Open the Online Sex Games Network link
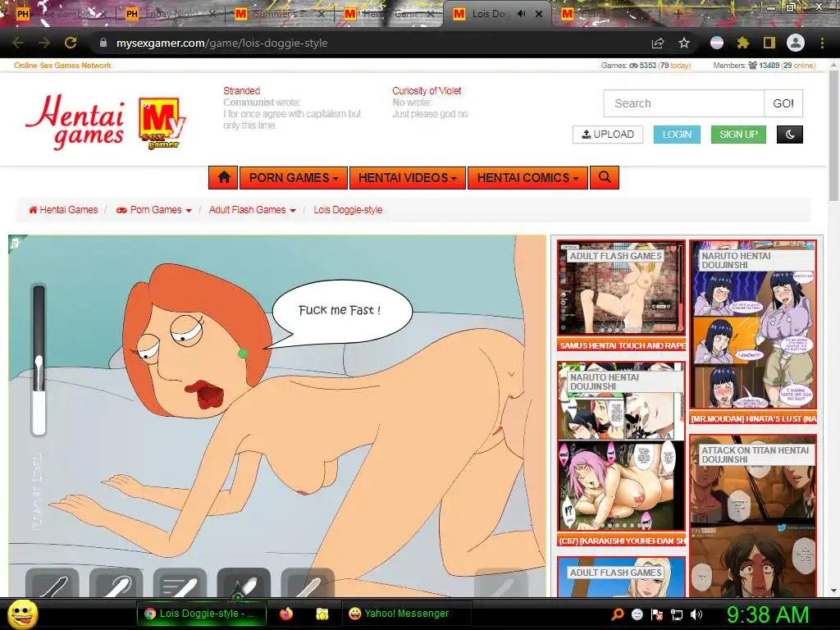840x630 pixels. coord(62,66)
